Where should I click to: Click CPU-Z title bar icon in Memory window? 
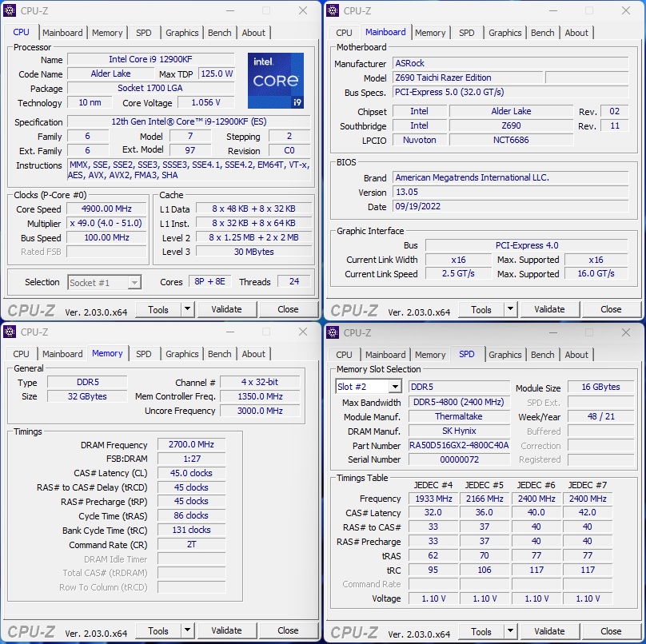(10, 332)
